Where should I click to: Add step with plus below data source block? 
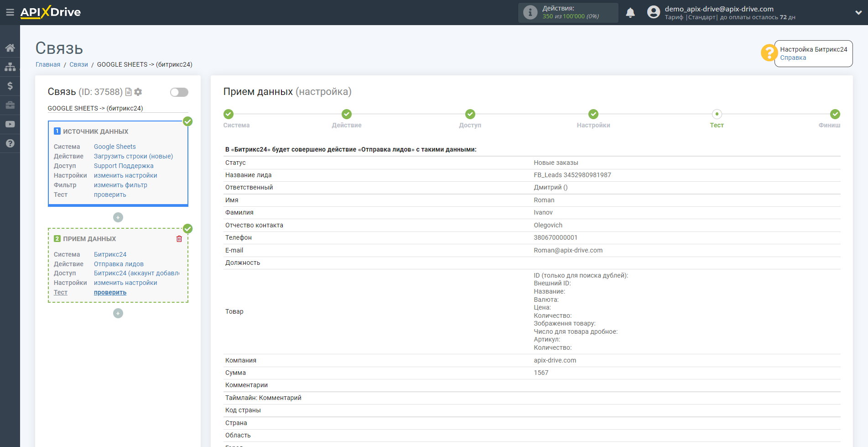pyautogui.click(x=118, y=217)
